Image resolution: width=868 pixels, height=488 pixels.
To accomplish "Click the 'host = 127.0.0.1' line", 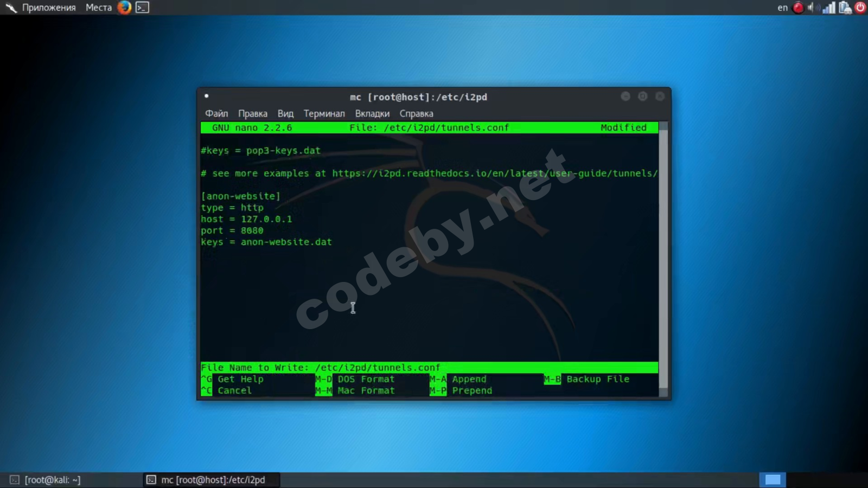I will point(246,219).
